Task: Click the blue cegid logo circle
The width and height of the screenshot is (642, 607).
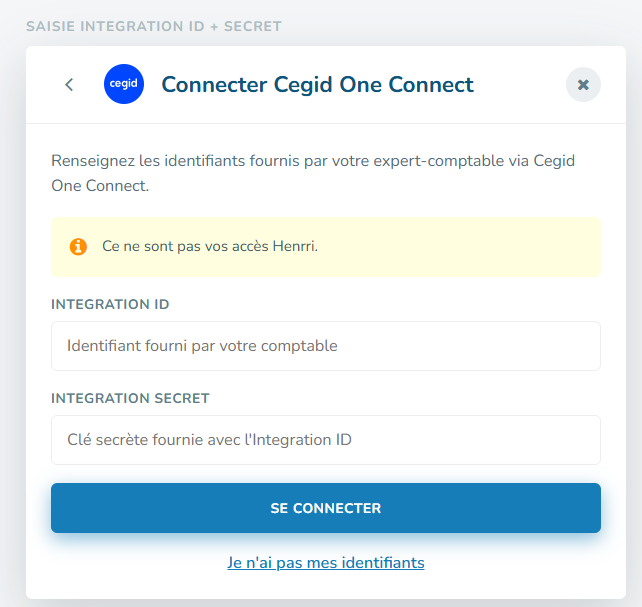Action: (124, 84)
